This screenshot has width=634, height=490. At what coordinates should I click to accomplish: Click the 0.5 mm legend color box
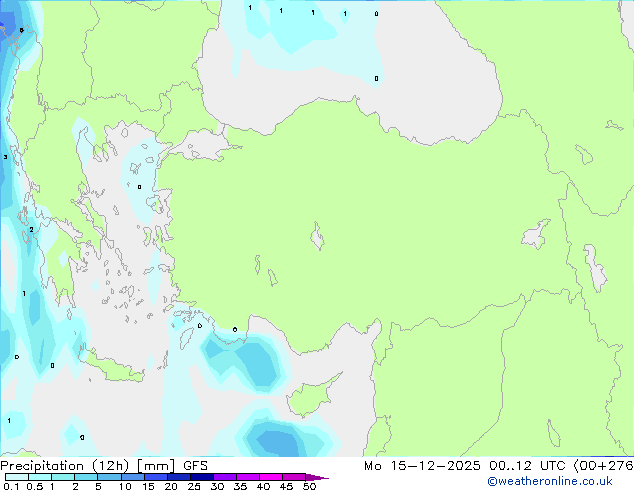tap(40, 477)
